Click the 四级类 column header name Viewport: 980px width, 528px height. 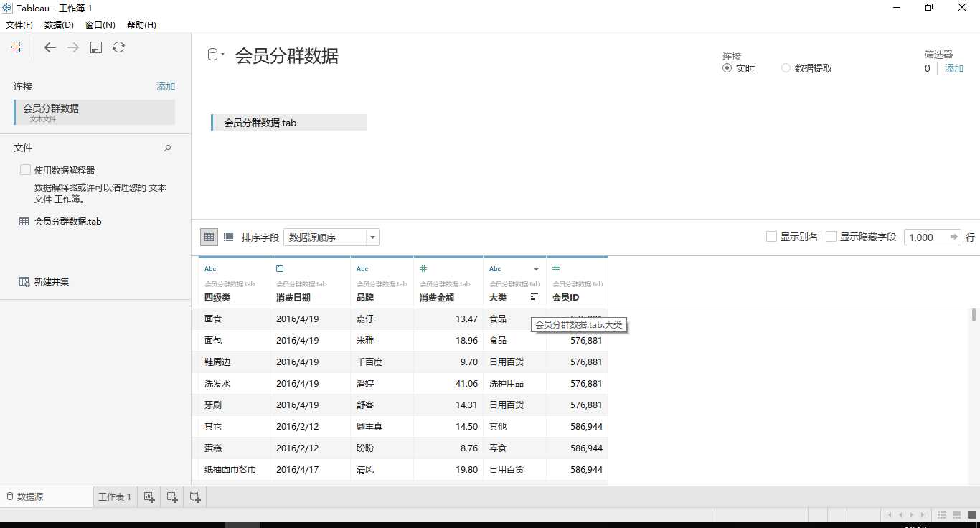(x=217, y=297)
